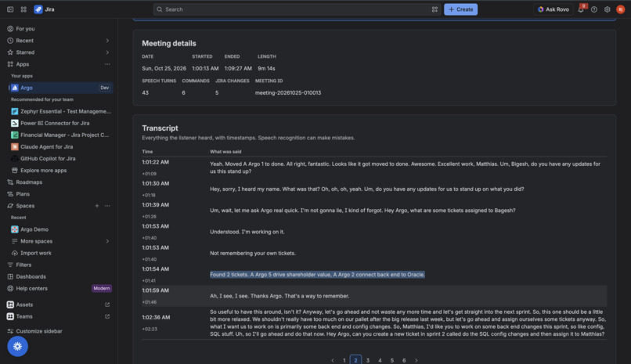Open Teams external link icon
The height and width of the screenshot is (364, 631).
[107, 316]
